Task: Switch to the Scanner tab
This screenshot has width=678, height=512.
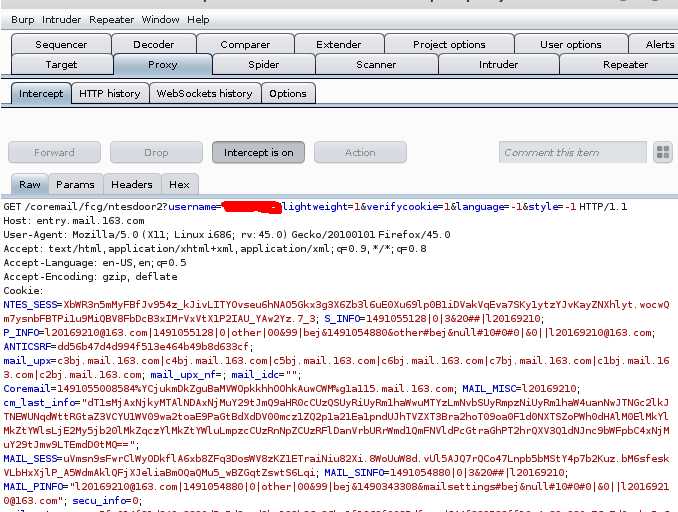Action: click(376, 65)
